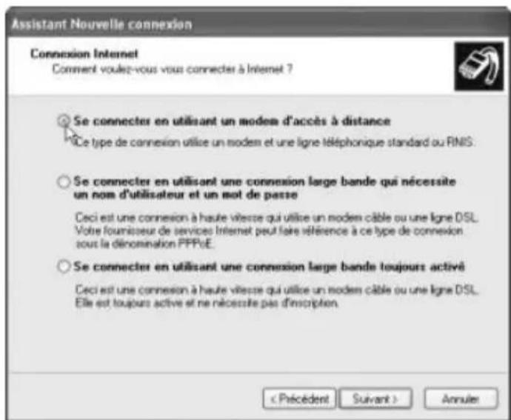Return to previous page with Précédent
This screenshot has width=511, height=420.
point(299,399)
